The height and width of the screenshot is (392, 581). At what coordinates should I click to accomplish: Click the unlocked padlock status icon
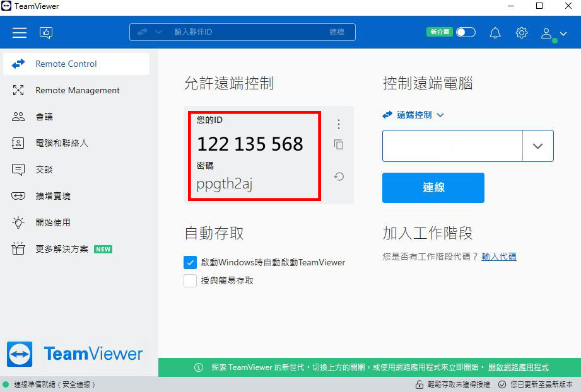point(419,384)
